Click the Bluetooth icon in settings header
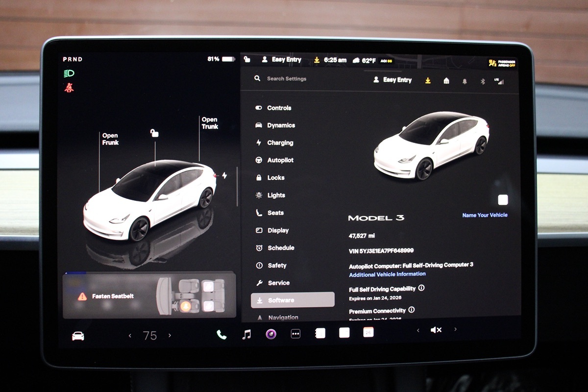Image resolution: width=588 pixels, height=392 pixels. click(482, 81)
